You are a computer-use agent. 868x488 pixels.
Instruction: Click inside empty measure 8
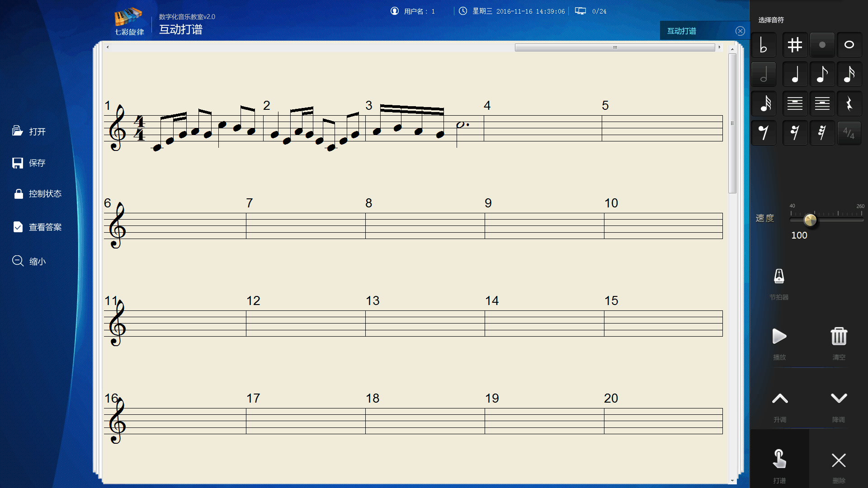(425, 226)
